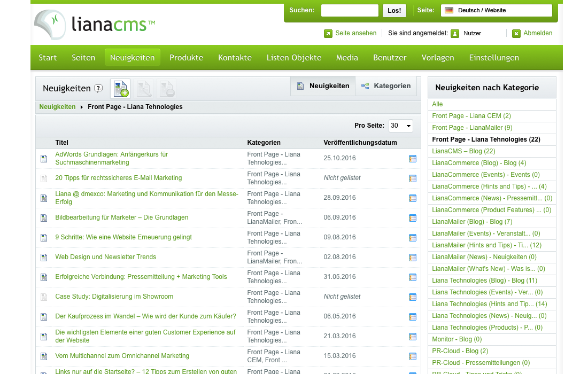Image resolution: width=588 pixels, height=374 pixels.
Task: Click document icon before Vom Multichannel title
Action: tap(44, 356)
